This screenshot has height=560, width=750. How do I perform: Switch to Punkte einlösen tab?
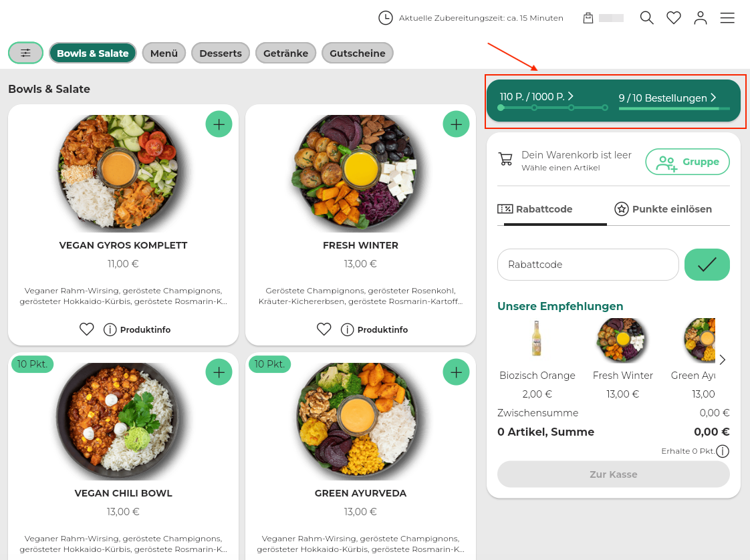pos(663,209)
